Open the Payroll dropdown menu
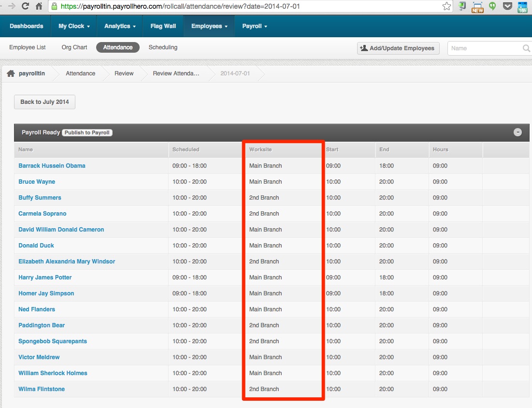Viewport: 532px width, 408px height. 254,26
